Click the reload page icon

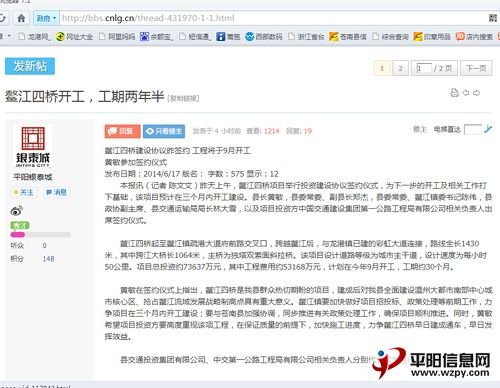pos(3,18)
